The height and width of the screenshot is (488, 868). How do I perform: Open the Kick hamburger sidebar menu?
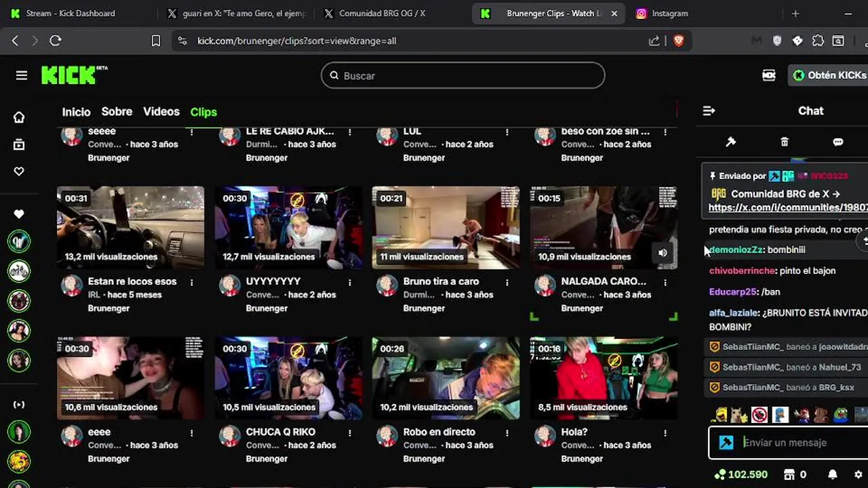(x=22, y=75)
